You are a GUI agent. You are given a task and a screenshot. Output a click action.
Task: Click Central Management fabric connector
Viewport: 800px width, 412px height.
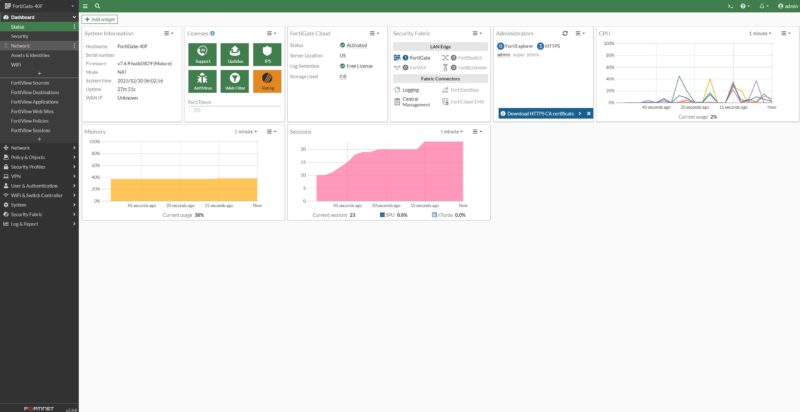(412, 101)
